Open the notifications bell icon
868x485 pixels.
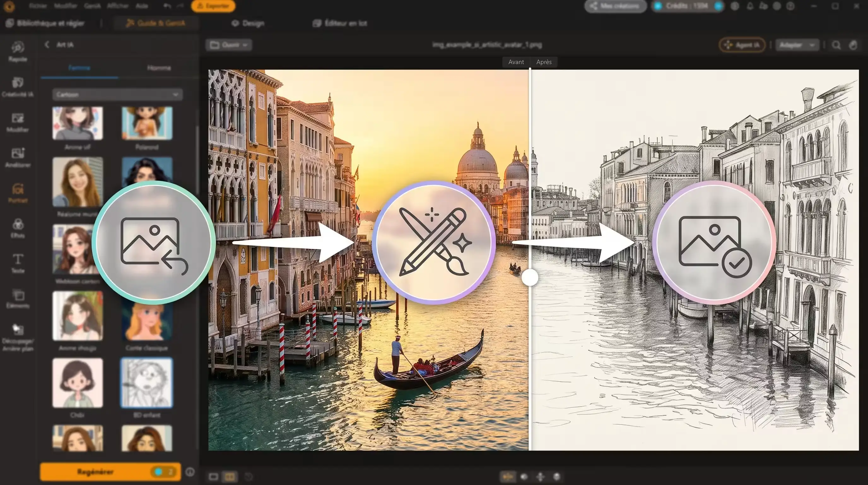750,6
